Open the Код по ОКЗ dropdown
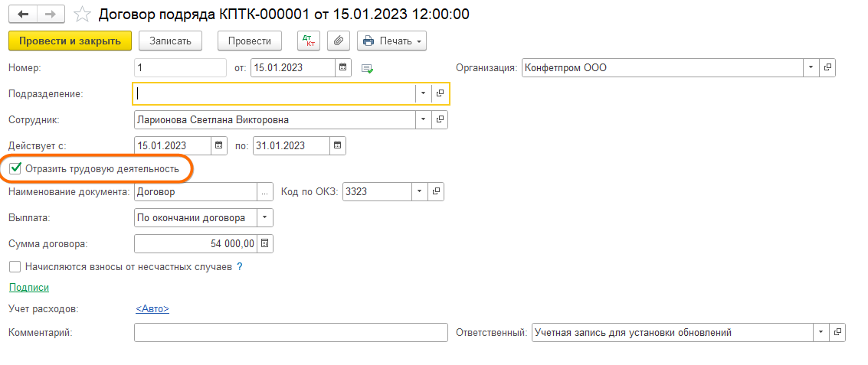Image resolution: width=868 pixels, height=365 pixels. point(419,191)
